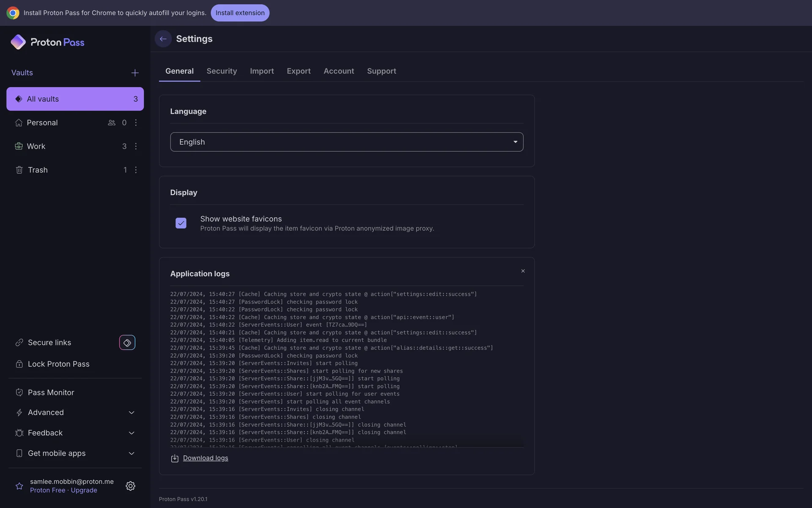
Task: Open the Export tab
Action: click(x=299, y=71)
